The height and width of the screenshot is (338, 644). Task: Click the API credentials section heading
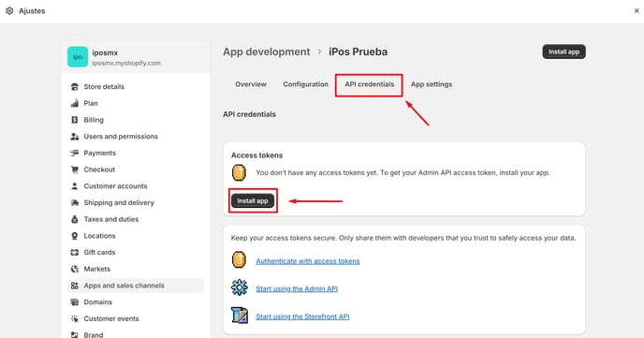coord(249,114)
